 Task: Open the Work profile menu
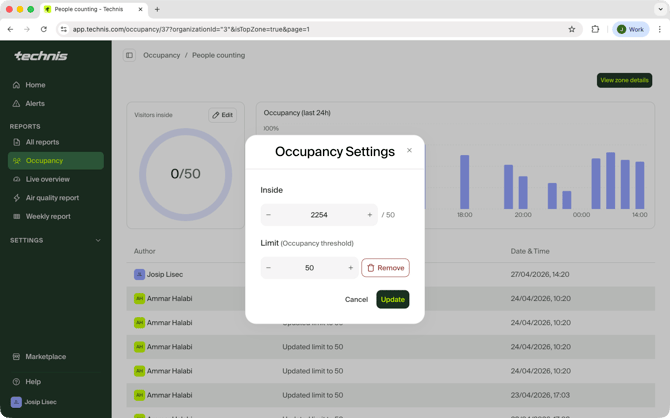point(631,29)
